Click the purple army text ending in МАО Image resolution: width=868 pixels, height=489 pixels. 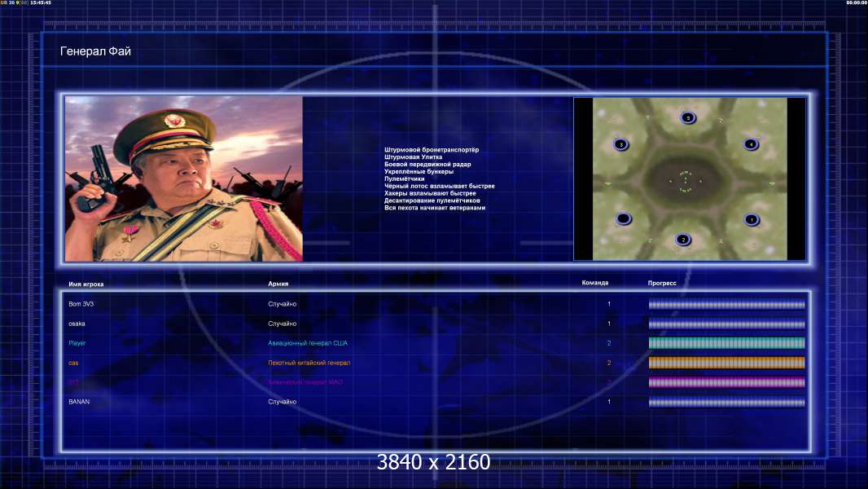coord(305,382)
